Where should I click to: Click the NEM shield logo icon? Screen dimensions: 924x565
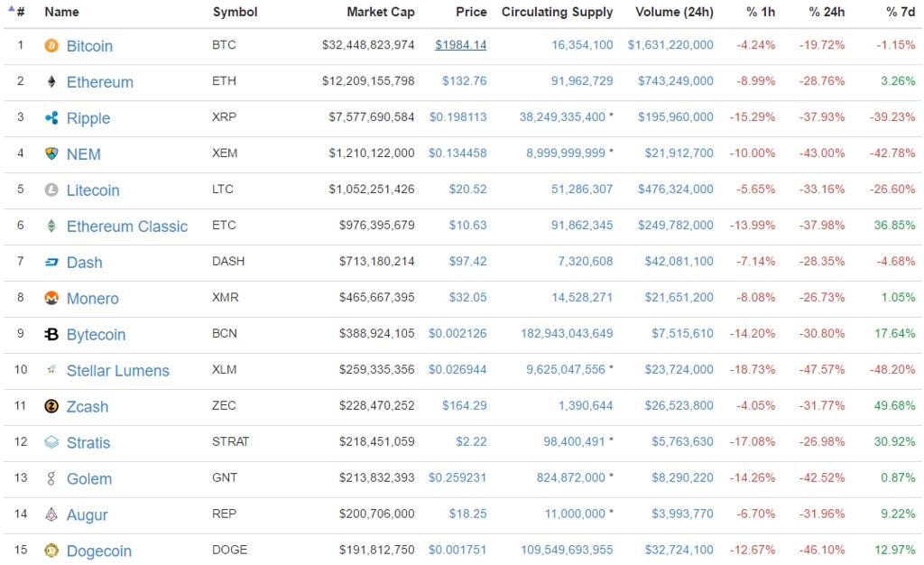(x=51, y=153)
